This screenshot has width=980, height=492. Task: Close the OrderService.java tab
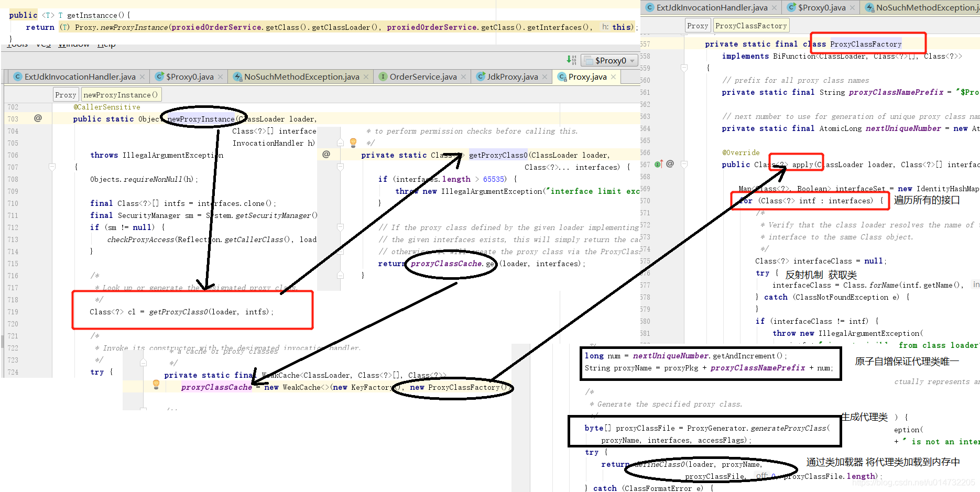click(x=463, y=77)
